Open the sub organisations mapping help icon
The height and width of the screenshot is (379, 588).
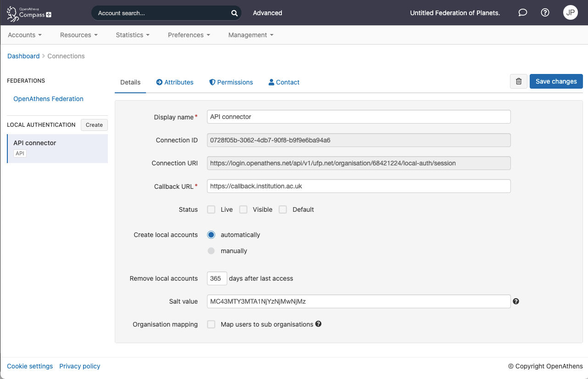click(x=318, y=324)
